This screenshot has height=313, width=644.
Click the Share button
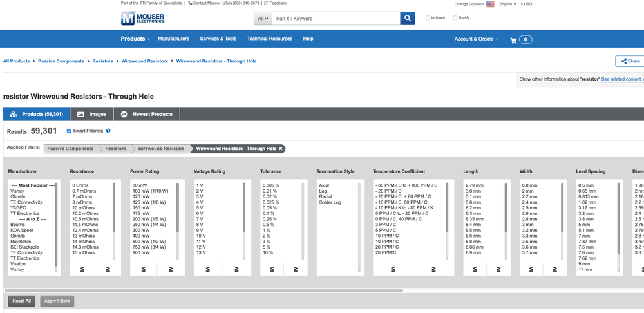pos(630,61)
